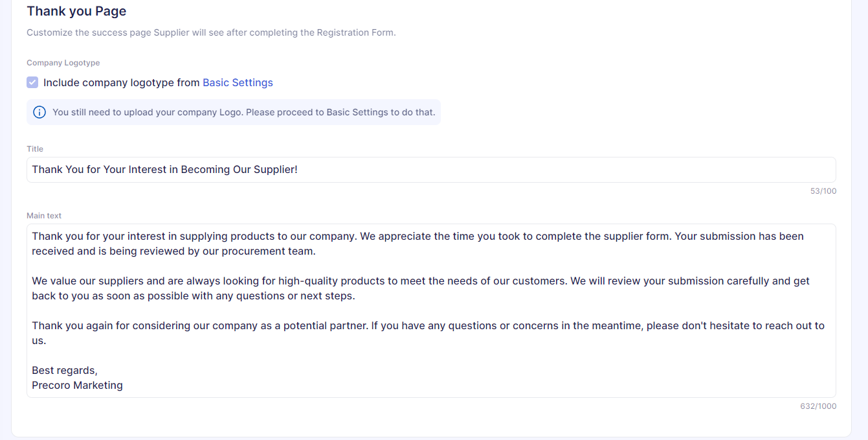Click the "Include company logotype from" label text
Screen dimensions: 868x440
122,82
